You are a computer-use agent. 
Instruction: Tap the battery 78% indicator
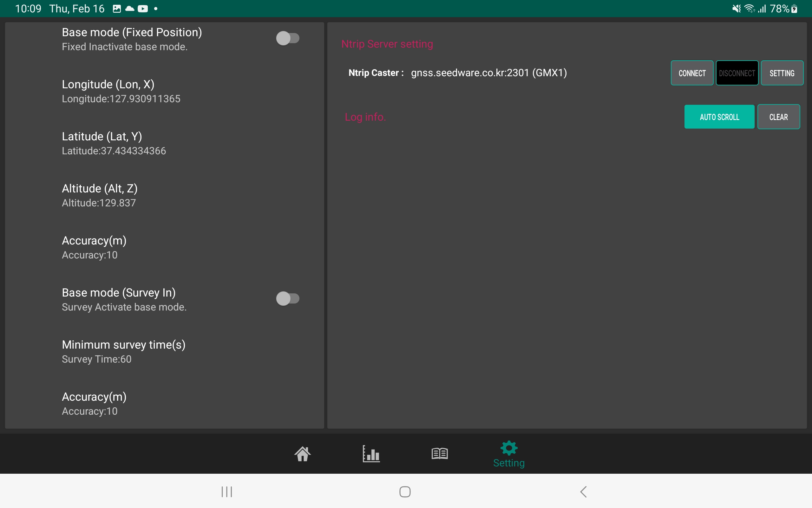[783, 9]
